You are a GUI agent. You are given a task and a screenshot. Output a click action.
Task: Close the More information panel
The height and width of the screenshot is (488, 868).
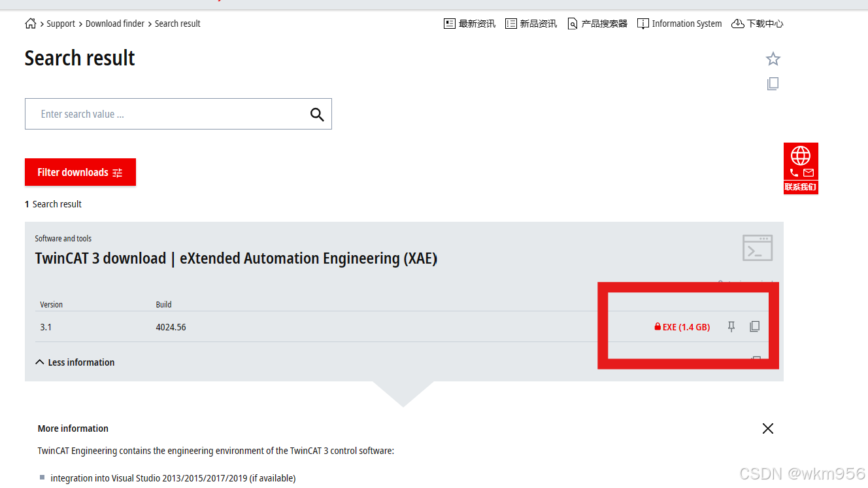coord(768,428)
